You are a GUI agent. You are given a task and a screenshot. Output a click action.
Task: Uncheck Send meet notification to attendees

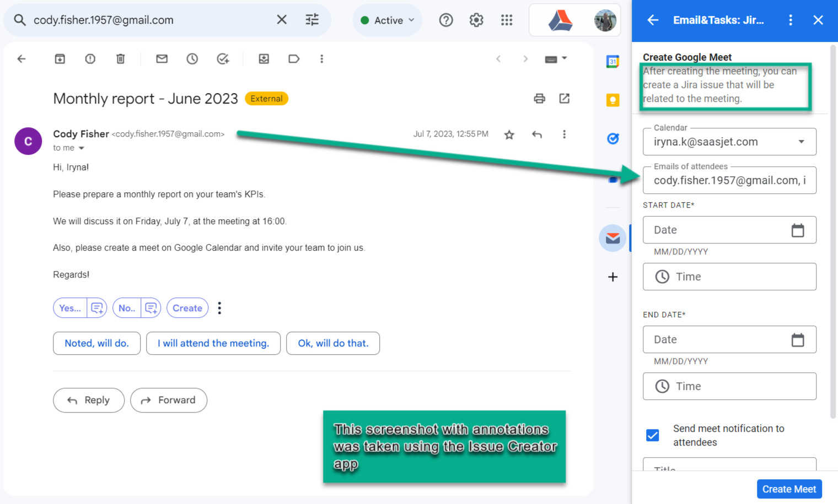click(x=653, y=435)
